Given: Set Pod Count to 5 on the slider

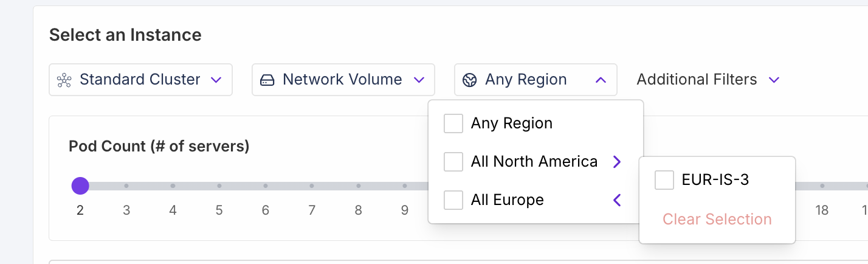Looking at the screenshot, I should [x=219, y=186].
